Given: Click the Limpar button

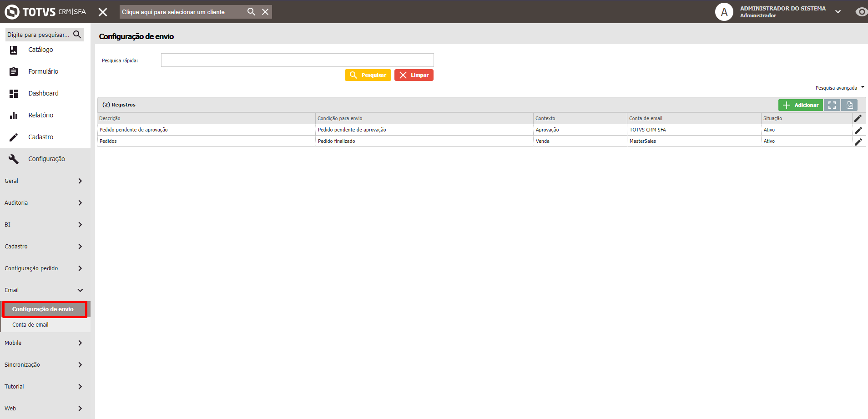Looking at the screenshot, I should tap(414, 75).
